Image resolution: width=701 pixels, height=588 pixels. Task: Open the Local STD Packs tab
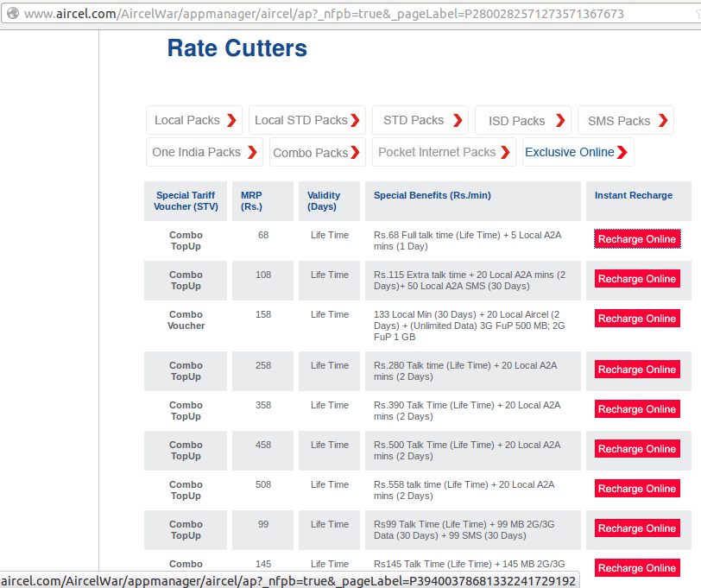point(307,120)
